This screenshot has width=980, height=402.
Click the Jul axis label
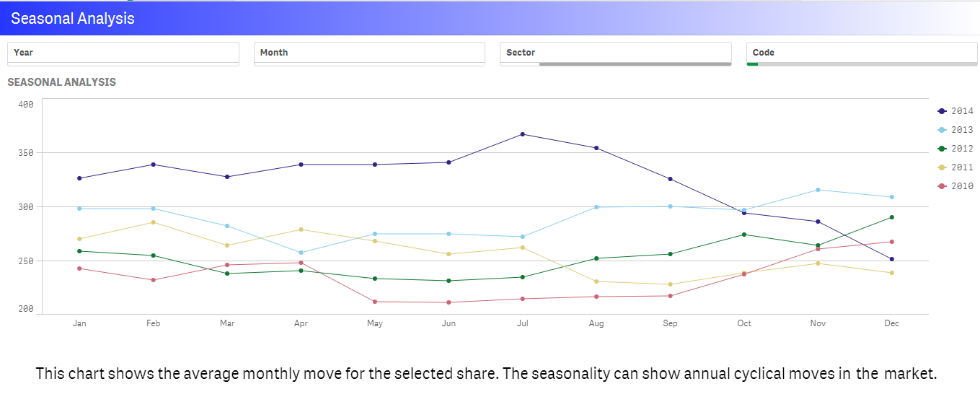[x=523, y=323]
